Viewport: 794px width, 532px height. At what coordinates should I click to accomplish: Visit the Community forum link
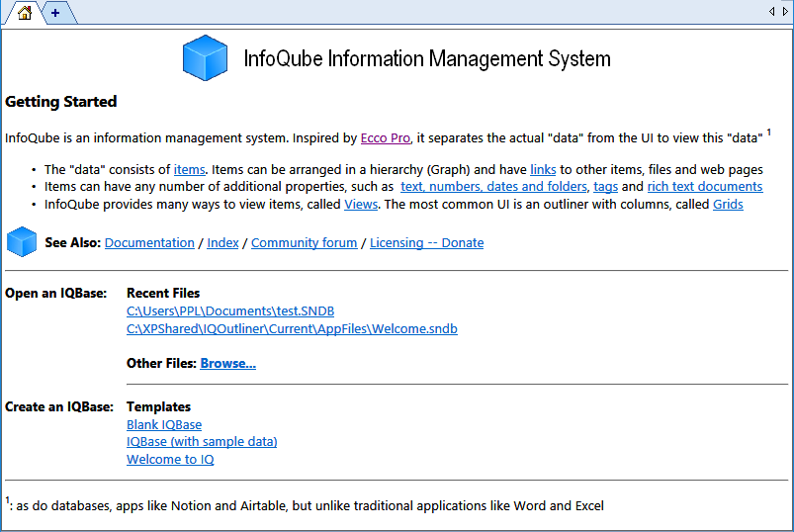click(305, 243)
